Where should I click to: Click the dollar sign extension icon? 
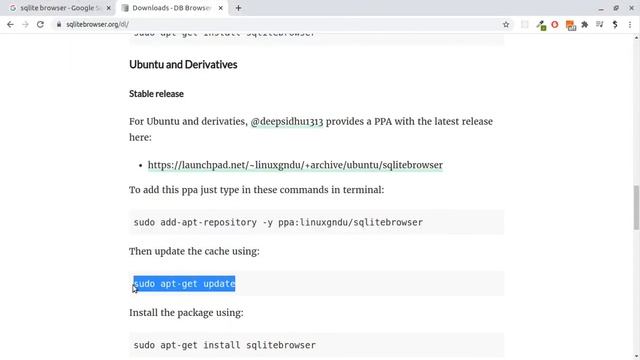pos(615,24)
